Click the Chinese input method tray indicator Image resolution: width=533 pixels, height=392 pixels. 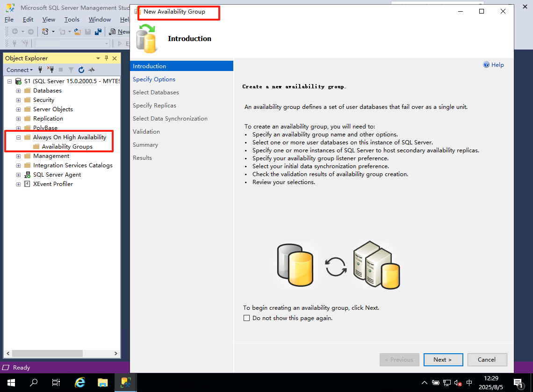[469, 383]
